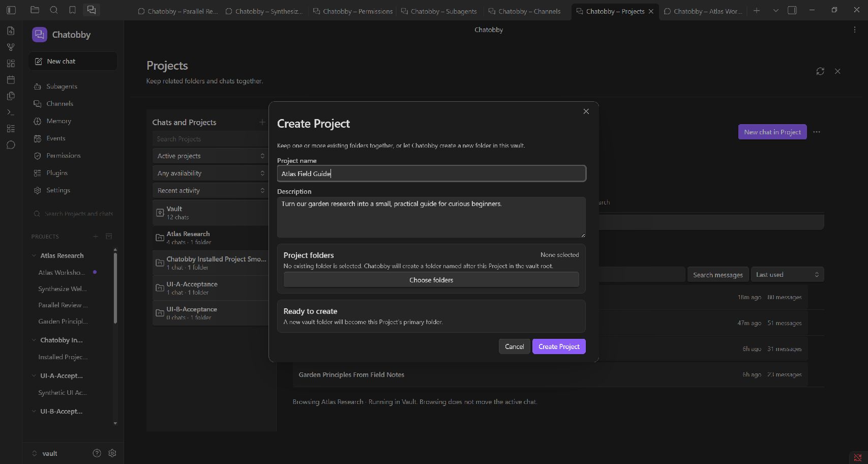Viewport: 868px width, 464px height.
Task: Click the Description text area
Action: point(431,217)
